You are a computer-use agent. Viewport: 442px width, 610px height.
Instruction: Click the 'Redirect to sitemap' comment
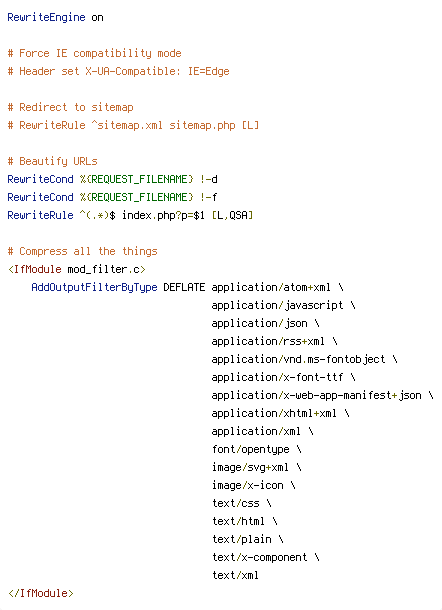click(70, 107)
